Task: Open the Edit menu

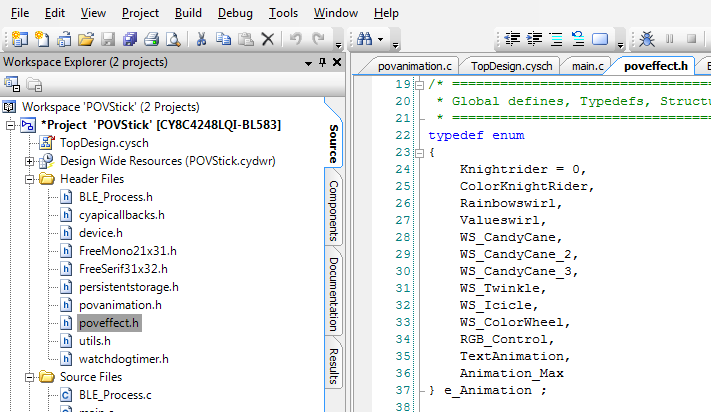Action: [x=54, y=13]
